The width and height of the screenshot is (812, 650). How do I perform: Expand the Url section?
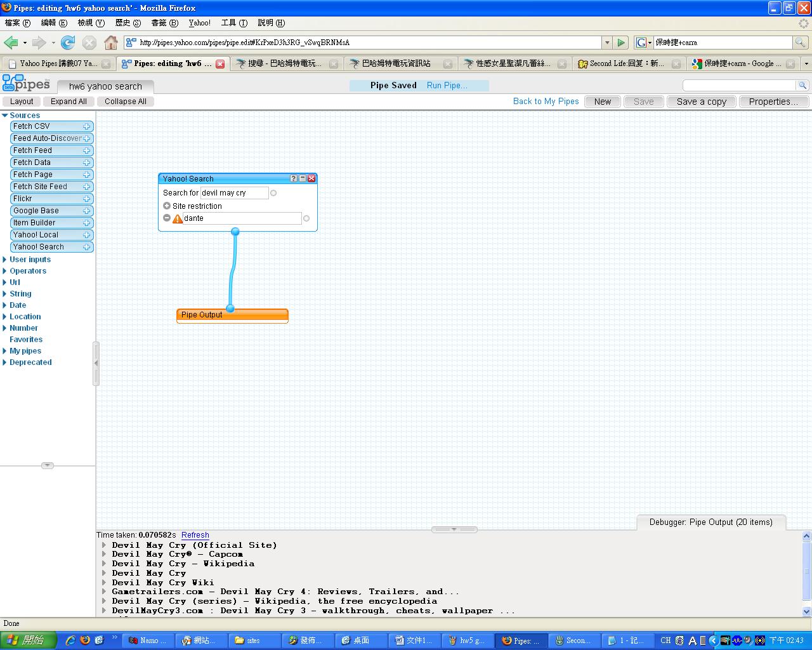coord(4,282)
